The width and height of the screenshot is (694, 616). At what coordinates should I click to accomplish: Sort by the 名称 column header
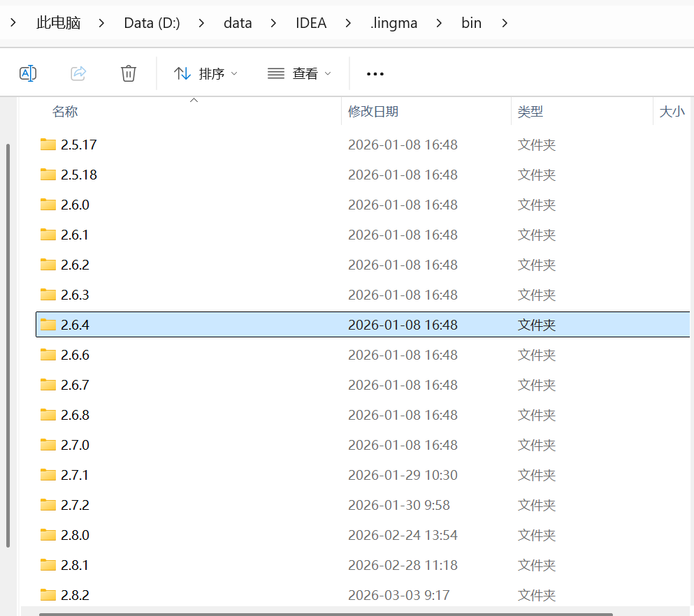point(65,112)
